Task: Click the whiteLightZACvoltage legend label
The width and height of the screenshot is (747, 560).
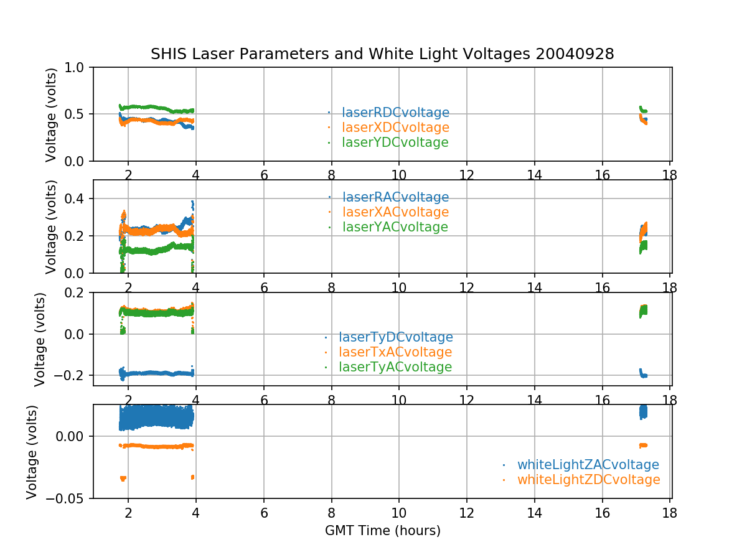Action: (x=588, y=465)
